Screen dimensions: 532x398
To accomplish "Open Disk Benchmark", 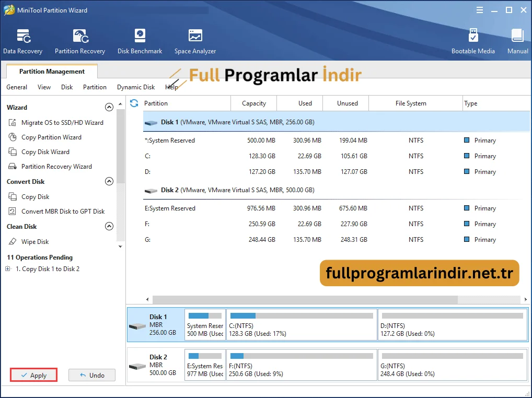I will coord(140,41).
